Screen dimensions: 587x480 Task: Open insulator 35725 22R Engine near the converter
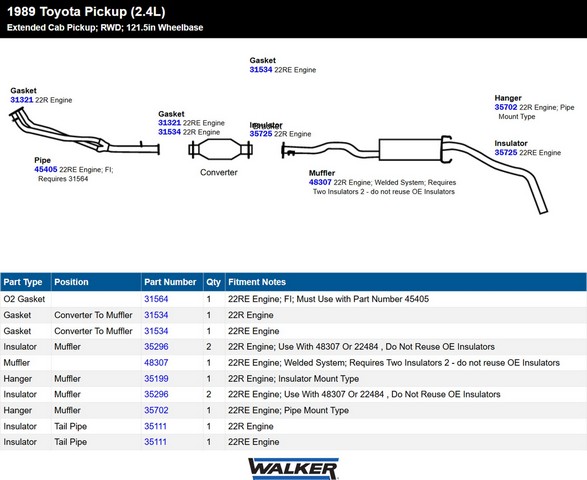(x=261, y=134)
